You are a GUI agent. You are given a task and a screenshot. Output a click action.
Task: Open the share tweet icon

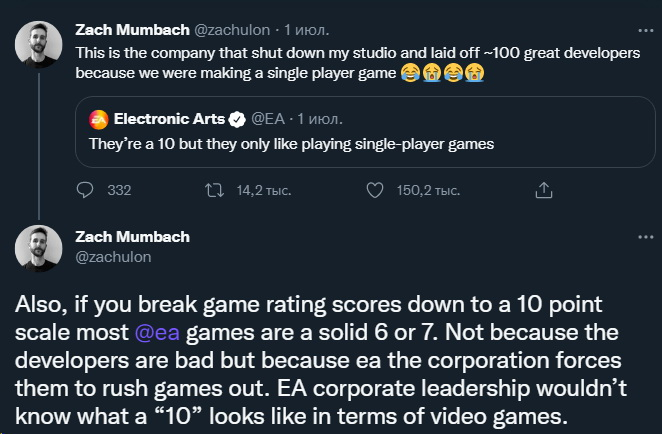pos(544,189)
